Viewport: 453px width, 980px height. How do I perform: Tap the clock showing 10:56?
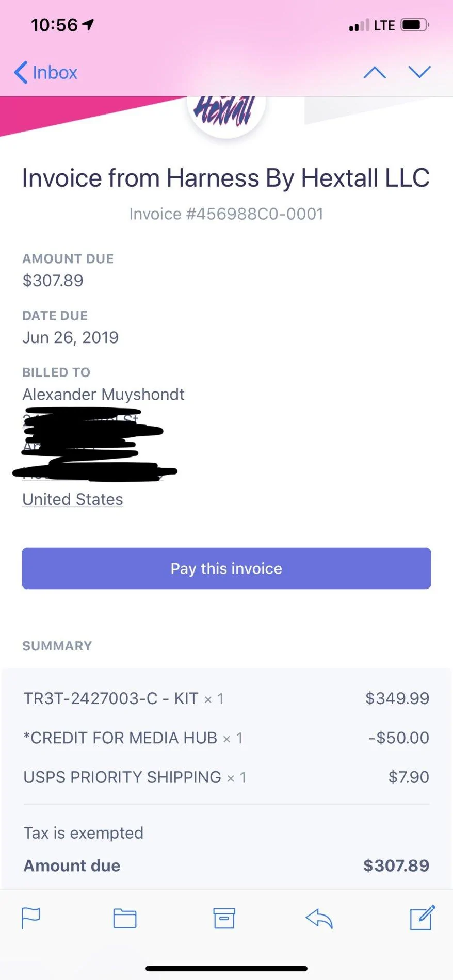tap(54, 25)
